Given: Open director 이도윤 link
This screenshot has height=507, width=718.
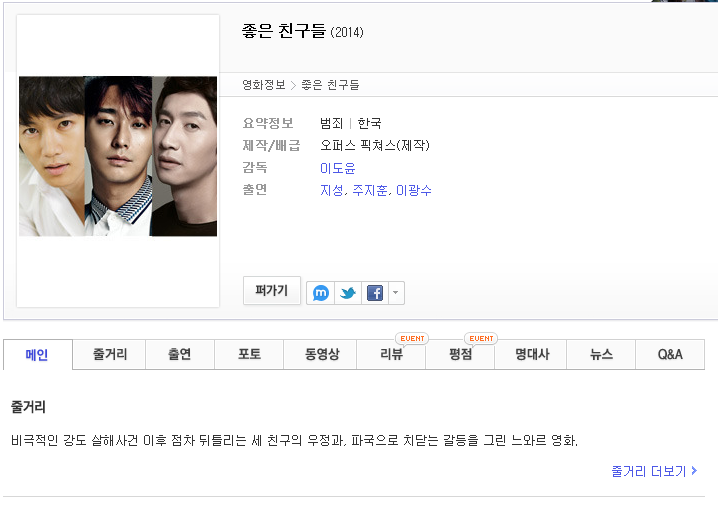Looking at the screenshot, I should point(337,168).
